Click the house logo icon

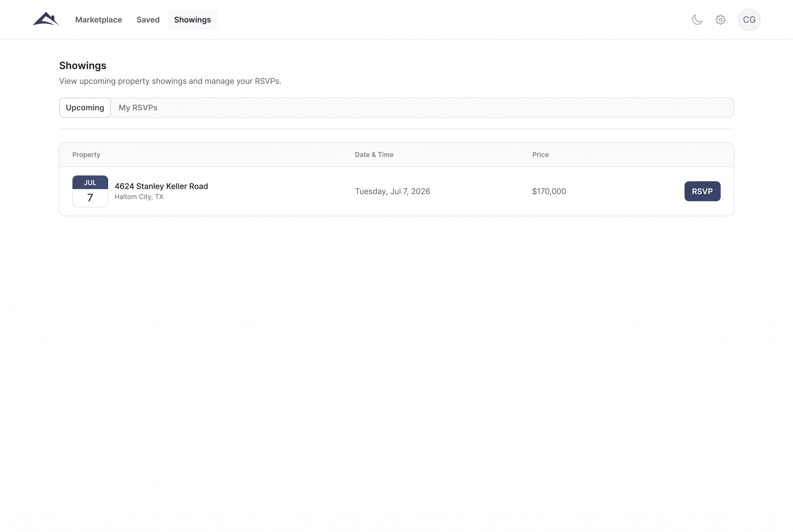point(46,19)
